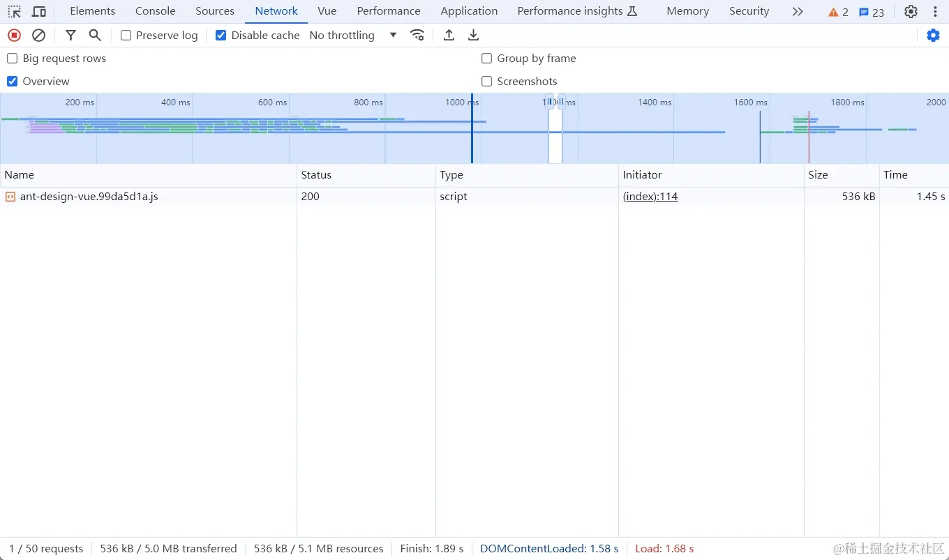The image size is (949, 560).
Task: Uncheck Disable cache checkbox
Action: click(221, 36)
